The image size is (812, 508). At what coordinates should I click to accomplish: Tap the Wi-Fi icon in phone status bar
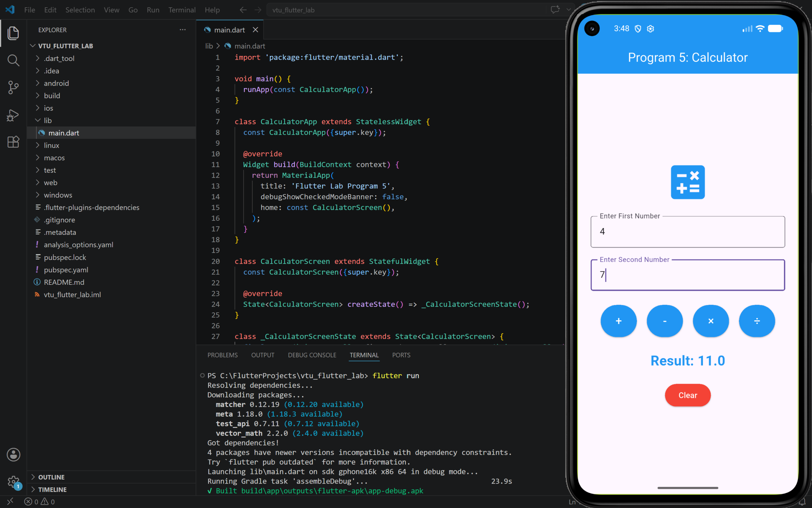coord(760,29)
